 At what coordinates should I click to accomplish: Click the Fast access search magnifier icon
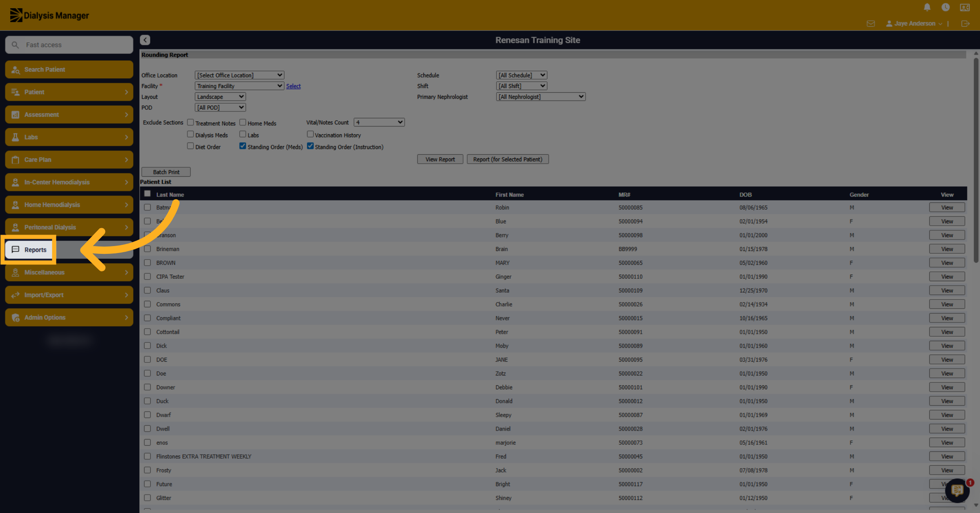[15, 45]
